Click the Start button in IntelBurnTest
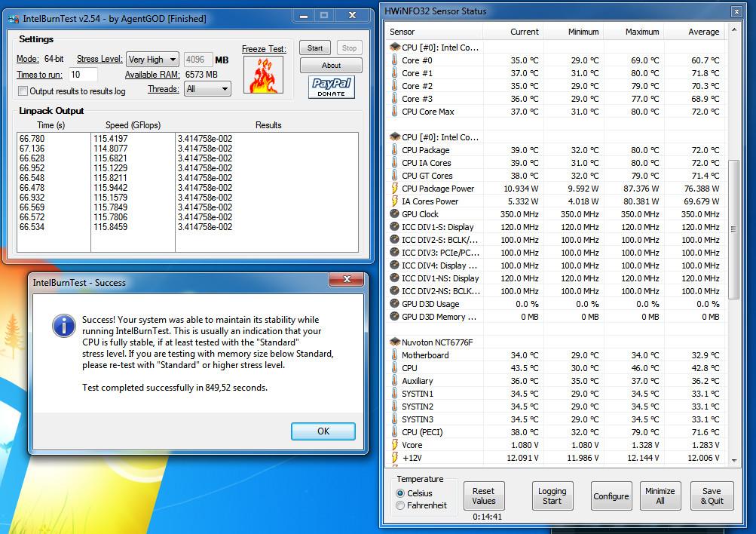The height and width of the screenshot is (534, 756). point(315,48)
